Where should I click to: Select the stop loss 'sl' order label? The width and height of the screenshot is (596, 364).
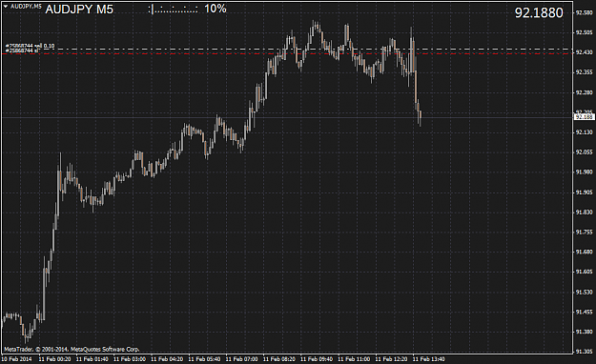click(22, 51)
